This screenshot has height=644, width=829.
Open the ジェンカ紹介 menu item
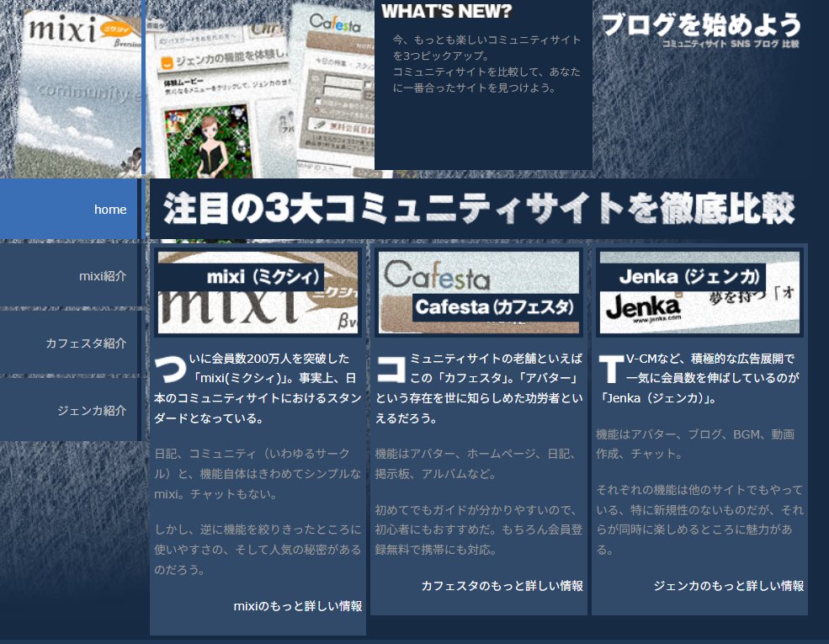click(69, 410)
